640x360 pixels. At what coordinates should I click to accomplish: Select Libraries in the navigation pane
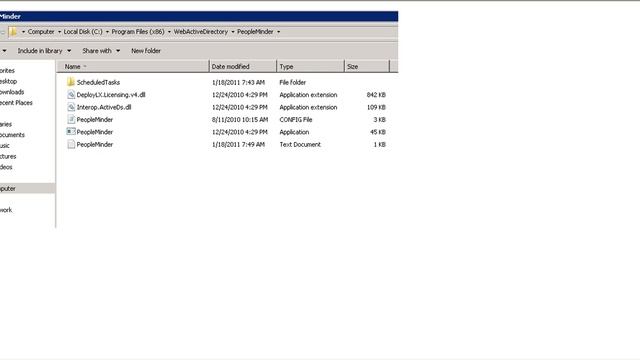tap(6, 124)
